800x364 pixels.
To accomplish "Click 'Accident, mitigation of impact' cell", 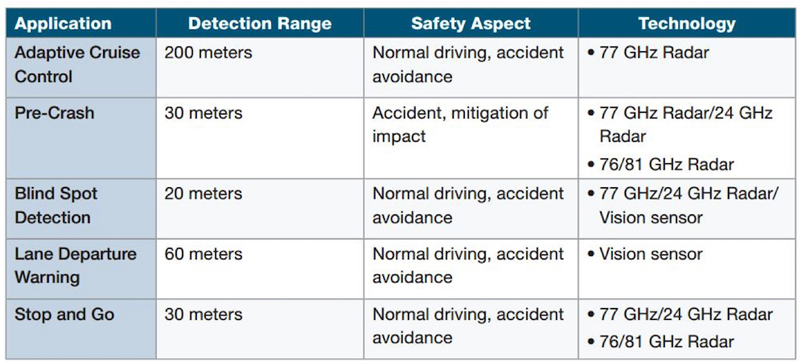I will [460, 125].
